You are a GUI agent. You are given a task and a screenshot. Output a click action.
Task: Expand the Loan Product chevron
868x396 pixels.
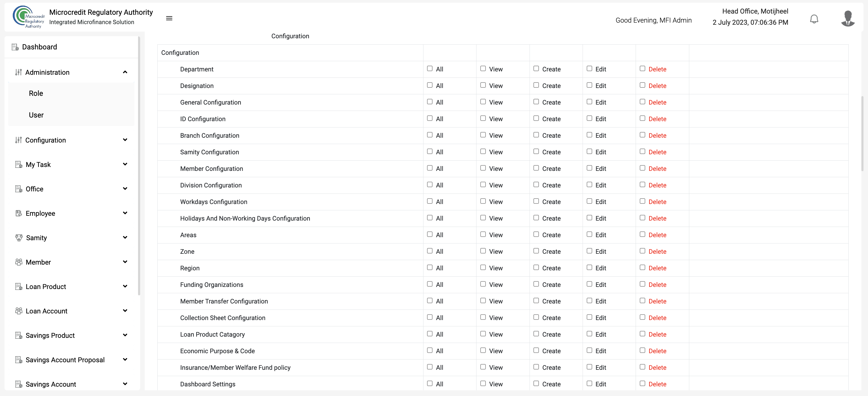tap(125, 287)
